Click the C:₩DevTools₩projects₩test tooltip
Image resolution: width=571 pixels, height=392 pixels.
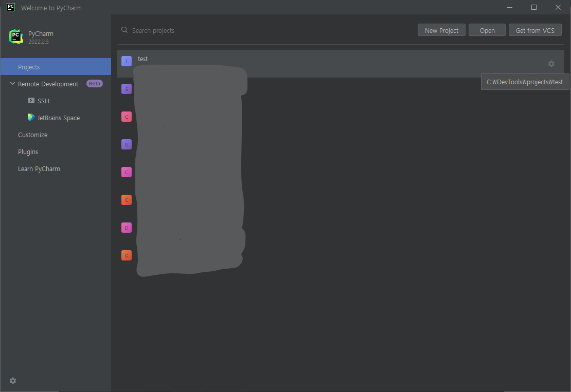[x=525, y=82]
